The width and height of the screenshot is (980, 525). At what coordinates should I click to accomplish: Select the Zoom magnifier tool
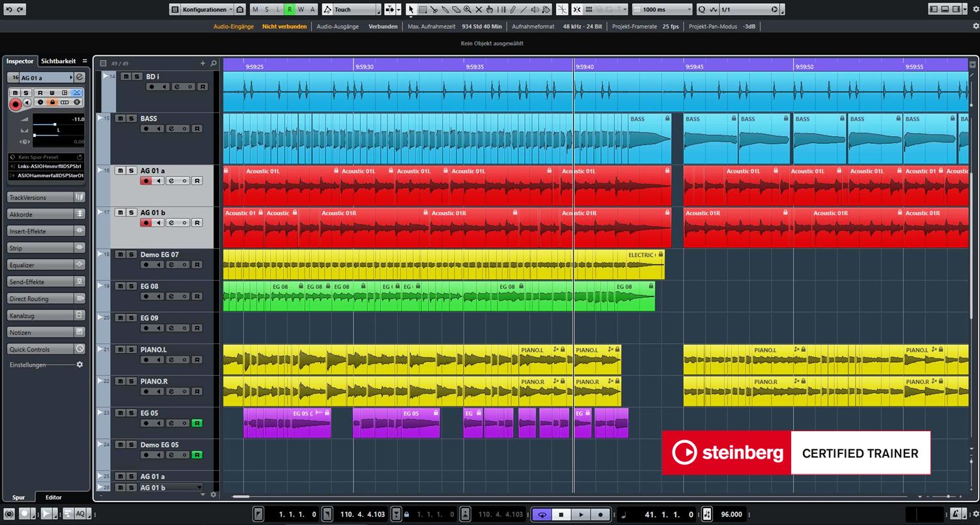pos(468,9)
